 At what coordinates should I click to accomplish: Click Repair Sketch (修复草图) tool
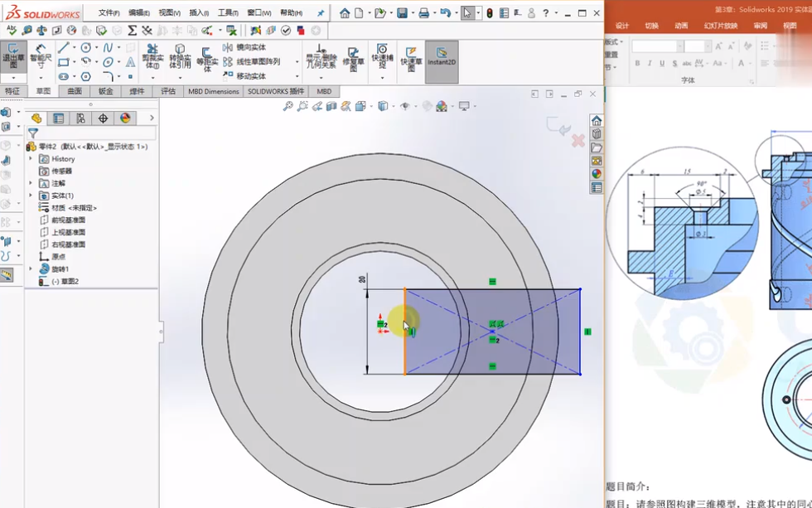point(353,59)
